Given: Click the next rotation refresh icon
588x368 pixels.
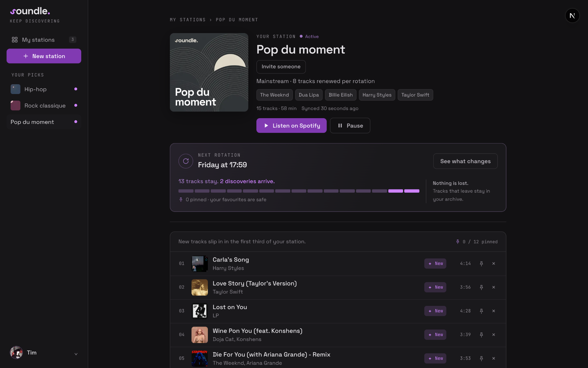Looking at the screenshot, I should coord(186,161).
